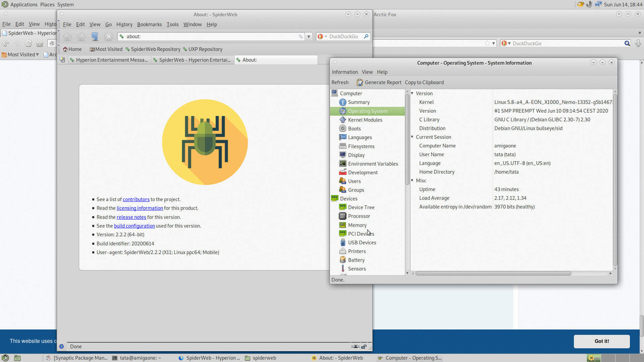Image resolution: width=644 pixels, height=362 pixels.
Task: Click SpiderWeb's stop loading button
Action: [108, 37]
